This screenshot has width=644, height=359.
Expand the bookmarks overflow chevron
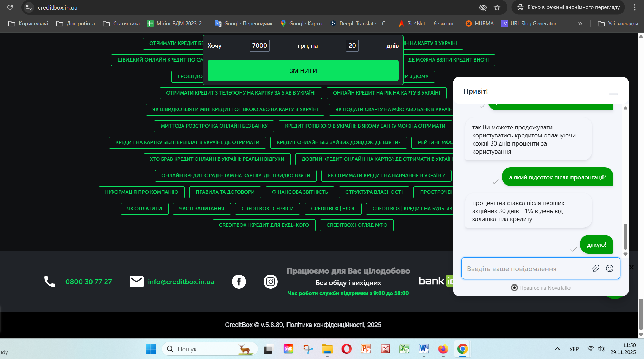(580, 24)
